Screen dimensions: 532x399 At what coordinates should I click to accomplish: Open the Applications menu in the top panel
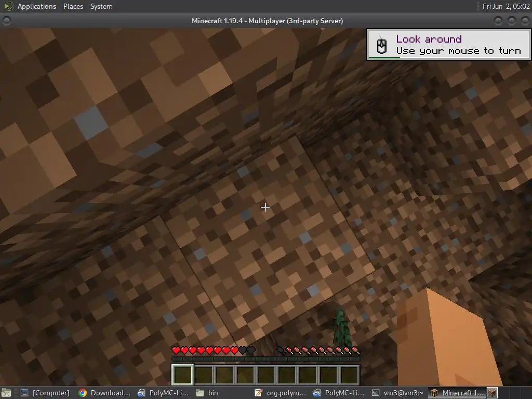coord(37,6)
